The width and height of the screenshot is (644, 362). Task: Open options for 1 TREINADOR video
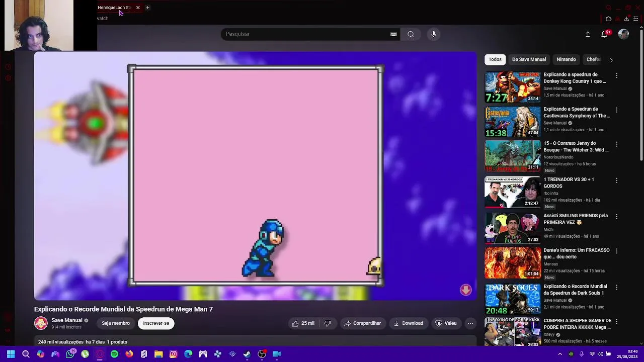617,180
